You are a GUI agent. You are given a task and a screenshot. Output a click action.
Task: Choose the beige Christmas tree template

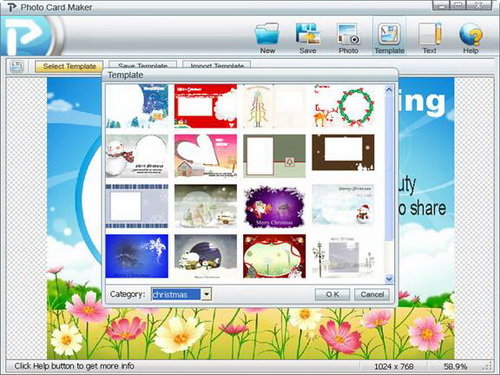point(274,106)
